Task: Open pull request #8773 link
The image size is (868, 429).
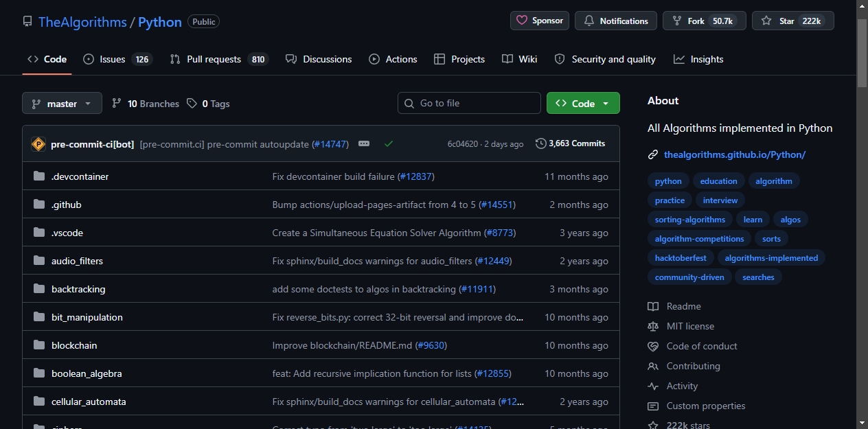Action: tap(500, 233)
